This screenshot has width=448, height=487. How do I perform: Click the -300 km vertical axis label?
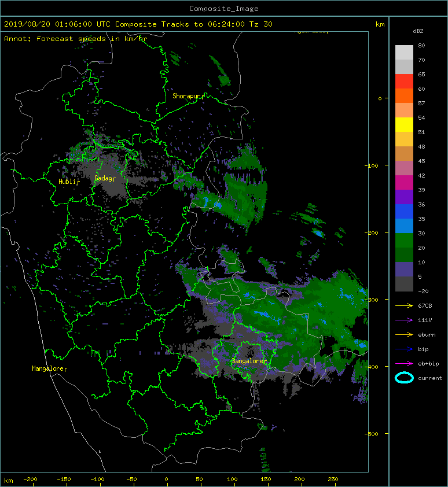click(x=372, y=300)
